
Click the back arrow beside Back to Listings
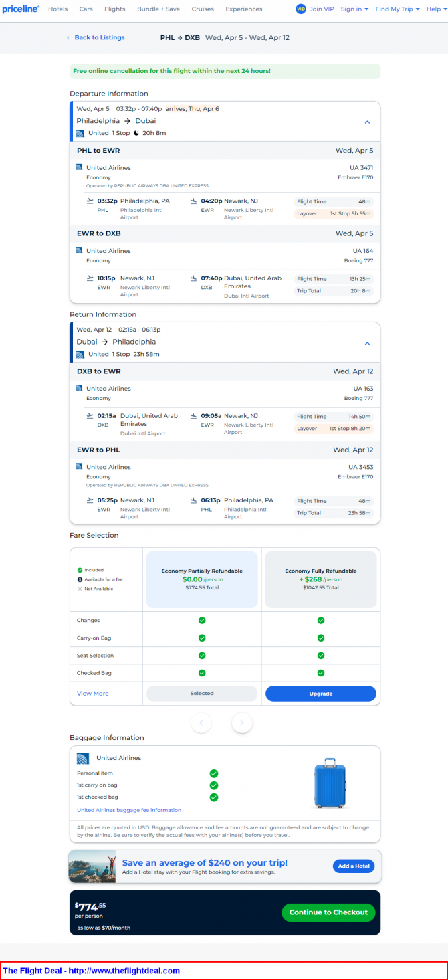[x=68, y=38]
